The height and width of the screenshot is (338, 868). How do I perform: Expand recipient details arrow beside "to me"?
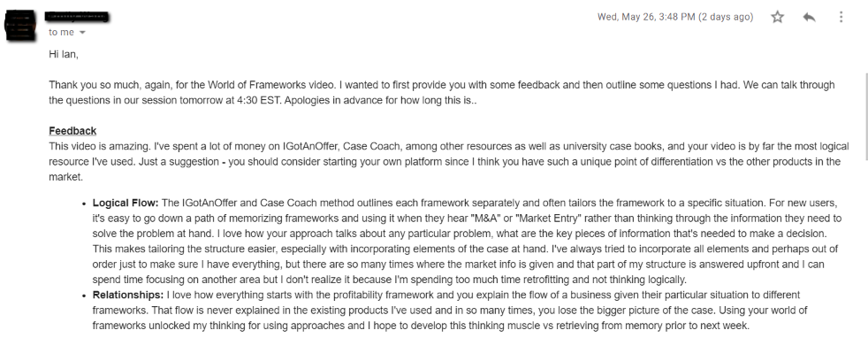point(82,33)
